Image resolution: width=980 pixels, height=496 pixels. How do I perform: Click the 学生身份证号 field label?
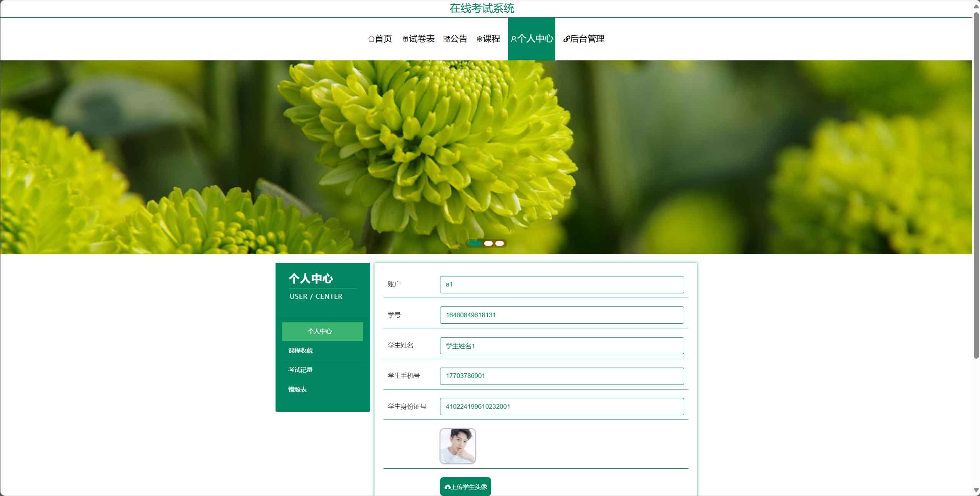tap(407, 406)
